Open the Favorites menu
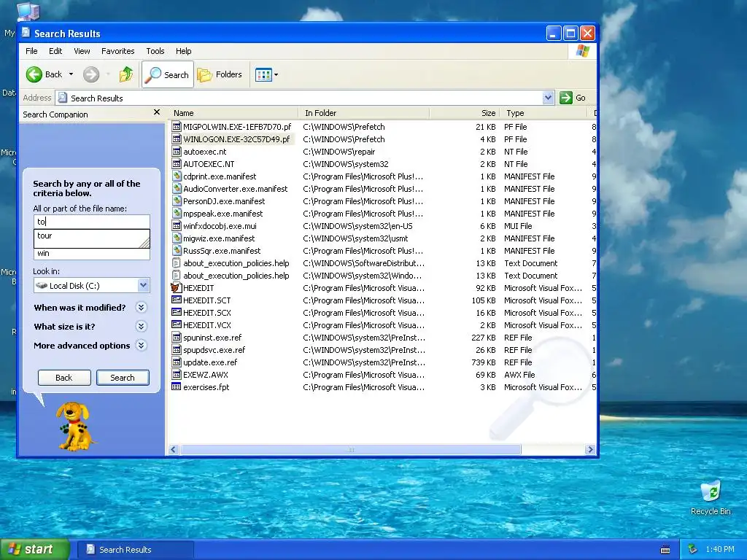Screen dimensions: 747x560 coord(117,51)
